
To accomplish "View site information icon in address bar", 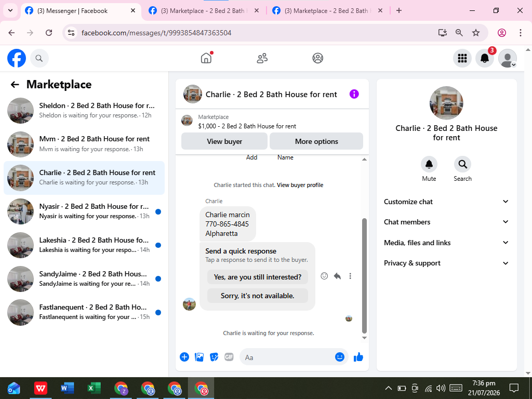I will click(71, 33).
